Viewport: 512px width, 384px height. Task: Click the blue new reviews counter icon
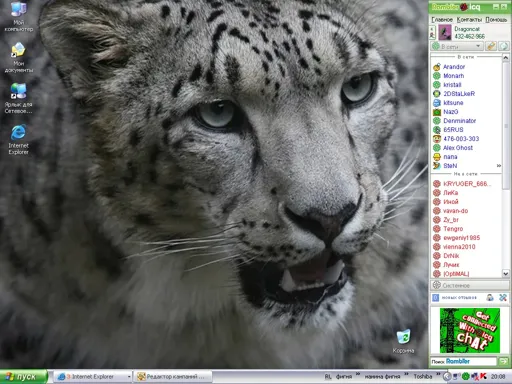click(435, 297)
